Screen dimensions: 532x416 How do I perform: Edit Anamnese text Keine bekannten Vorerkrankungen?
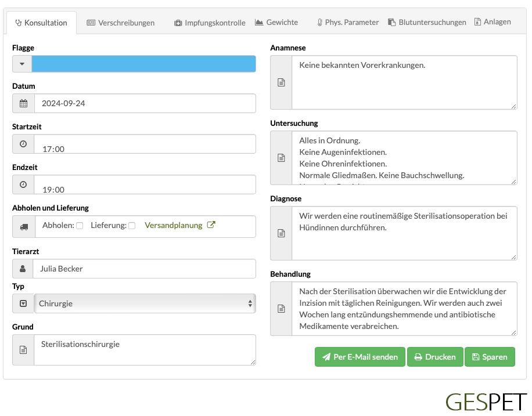pos(404,82)
